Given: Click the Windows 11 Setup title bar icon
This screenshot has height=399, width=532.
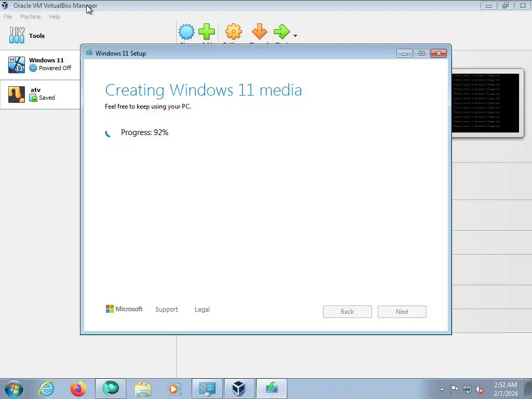Looking at the screenshot, I should pos(89,52).
